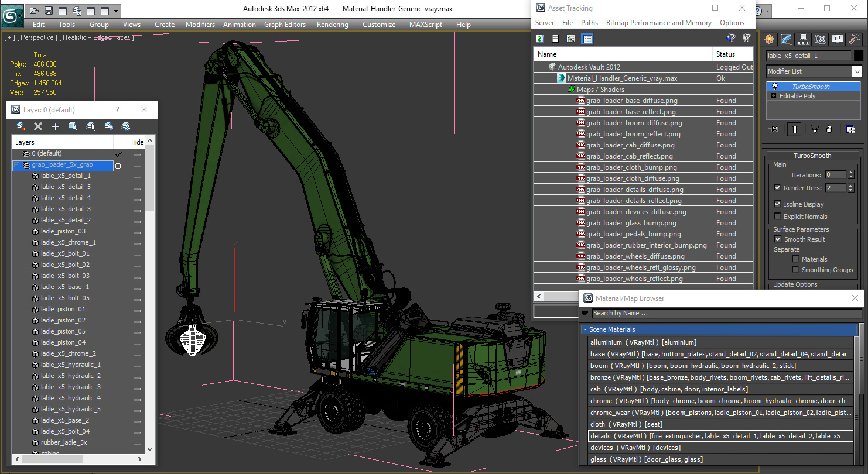This screenshot has width=868, height=474.
Task: Open the Motion tab in command panel
Action: click(x=821, y=39)
